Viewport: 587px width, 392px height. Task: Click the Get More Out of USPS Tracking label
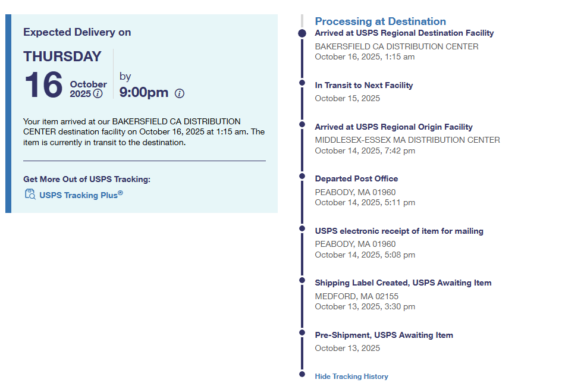[x=87, y=179]
